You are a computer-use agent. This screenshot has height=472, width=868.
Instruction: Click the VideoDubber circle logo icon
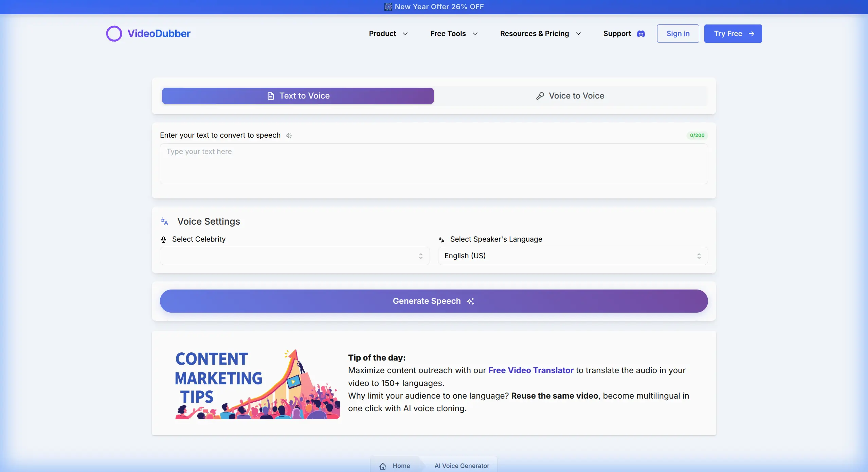pos(114,34)
